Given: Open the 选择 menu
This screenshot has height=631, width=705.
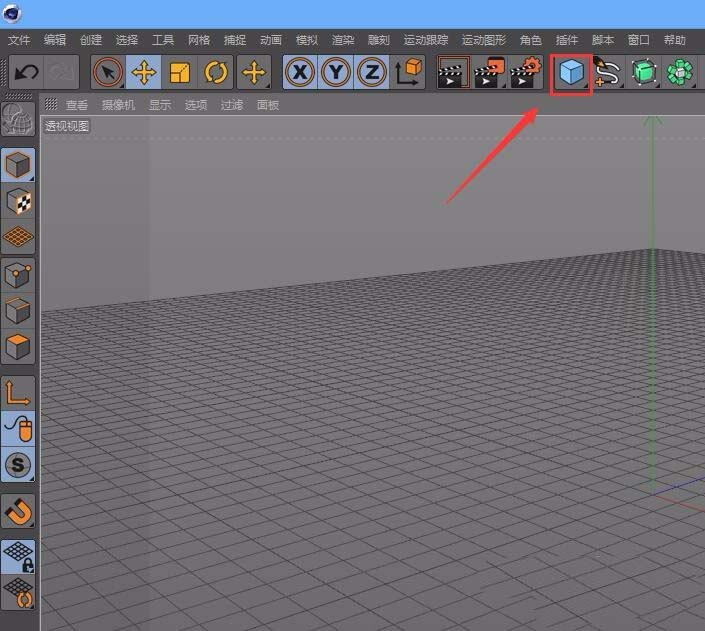Looking at the screenshot, I should [127, 40].
